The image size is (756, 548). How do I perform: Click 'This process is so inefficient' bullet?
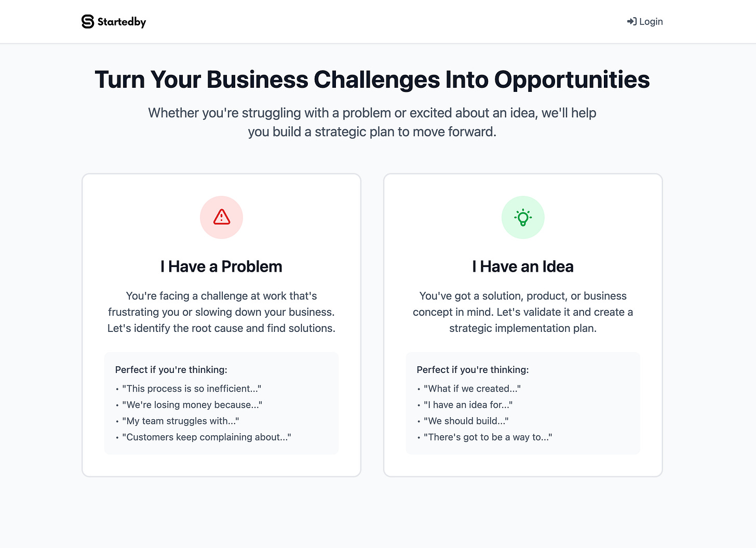[192, 388]
